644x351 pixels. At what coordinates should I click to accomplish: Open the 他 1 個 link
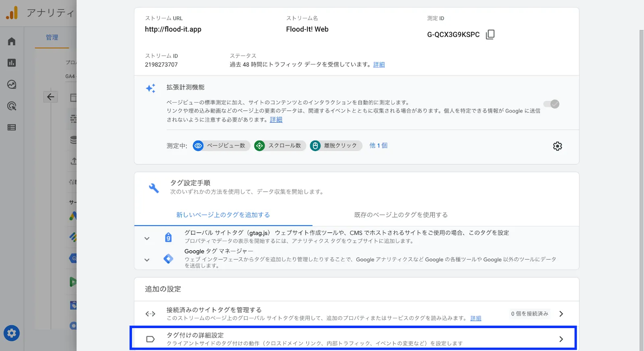378,145
